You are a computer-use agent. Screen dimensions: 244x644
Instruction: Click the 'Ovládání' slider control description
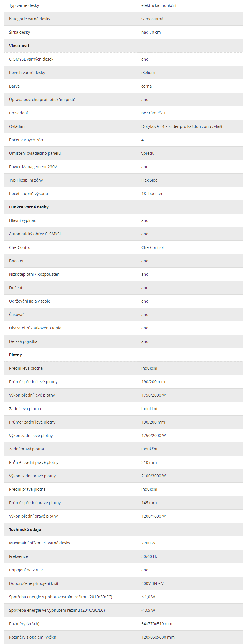[x=182, y=126]
